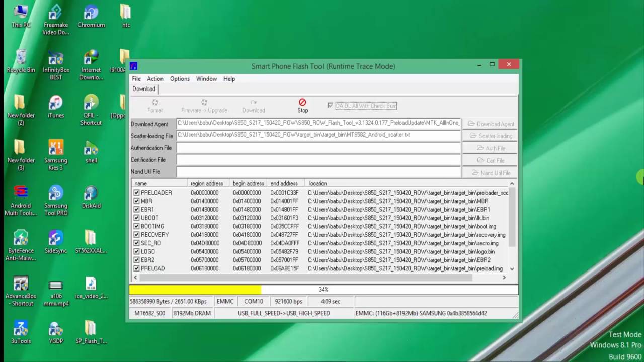
Task: Switch to the Download tab
Action: [144, 89]
